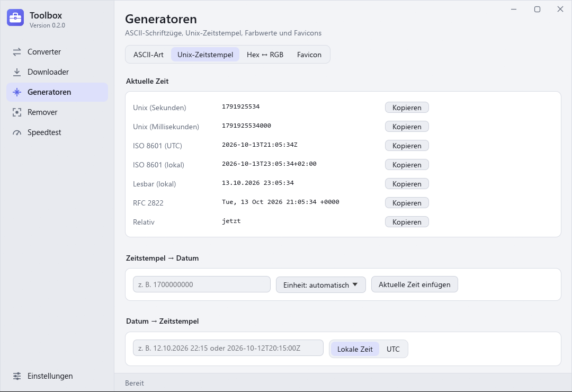572x392 pixels.
Task: Close the Toolbox window
Action: (x=560, y=9)
